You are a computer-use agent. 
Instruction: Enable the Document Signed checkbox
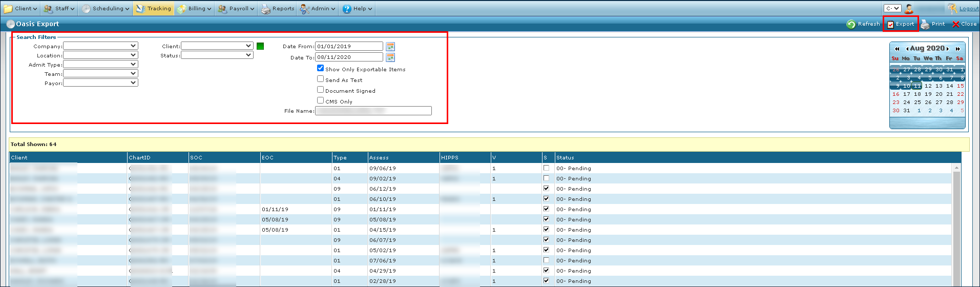point(320,90)
